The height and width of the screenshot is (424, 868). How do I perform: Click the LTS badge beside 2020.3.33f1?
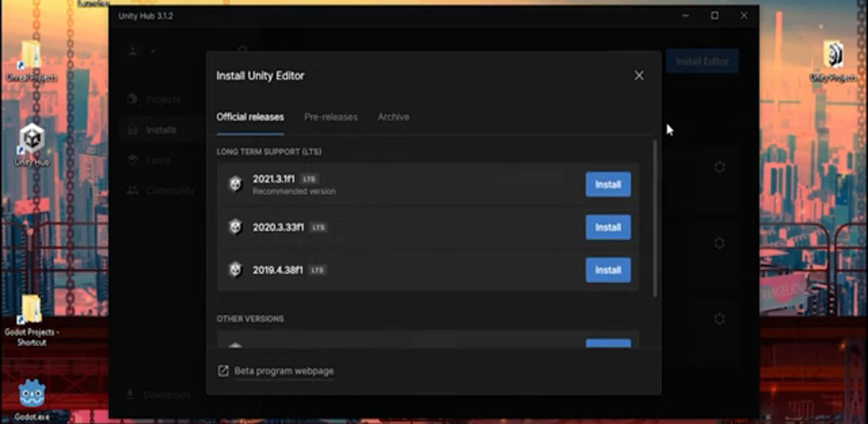pos(318,227)
